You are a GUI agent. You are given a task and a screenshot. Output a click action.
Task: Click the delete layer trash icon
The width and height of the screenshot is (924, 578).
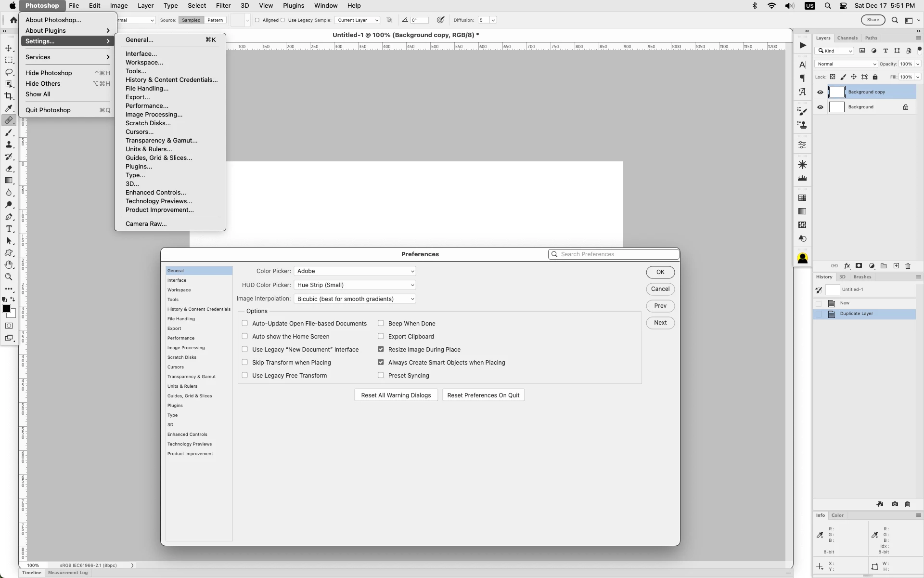pos(908,266)
